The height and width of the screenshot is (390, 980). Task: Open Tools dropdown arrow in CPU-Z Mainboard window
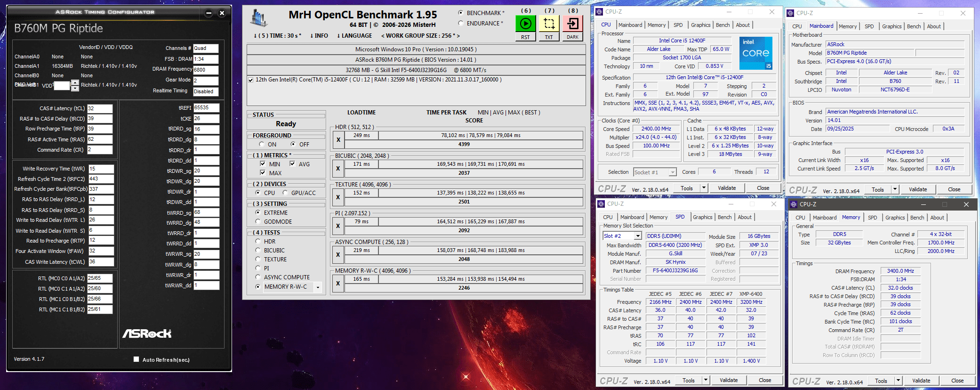pos(895,189)
